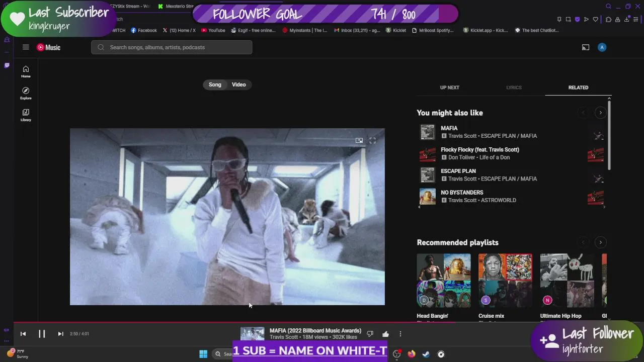Viewport: 644px width, 362px height.
Task: Select the RELATED tab
Action: [x=578, y=87]
